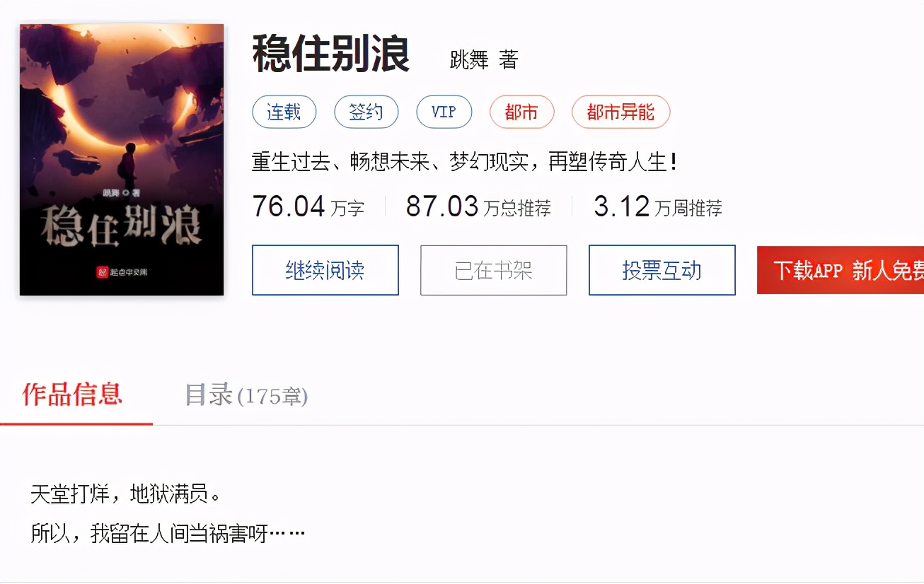The width and height of the screenshot is (924, 584).
Task: Open the 稳住别浪 book title link
Action: point(331,54)
